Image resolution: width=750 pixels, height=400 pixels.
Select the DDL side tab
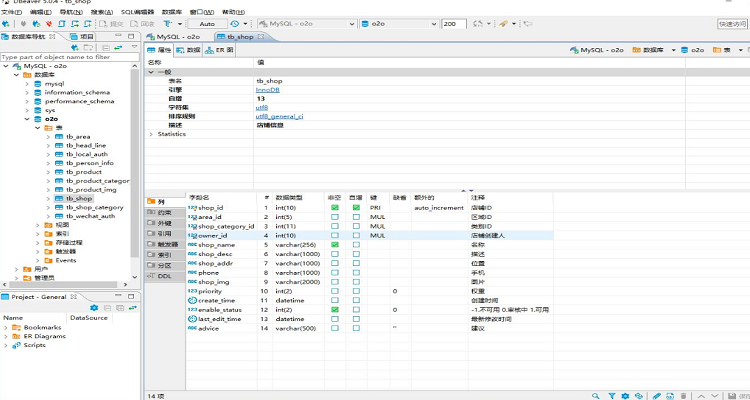click(164, 275)
